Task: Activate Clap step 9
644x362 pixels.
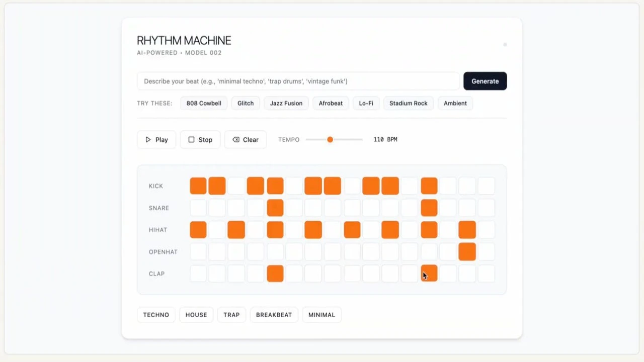Action: [352, 274]
